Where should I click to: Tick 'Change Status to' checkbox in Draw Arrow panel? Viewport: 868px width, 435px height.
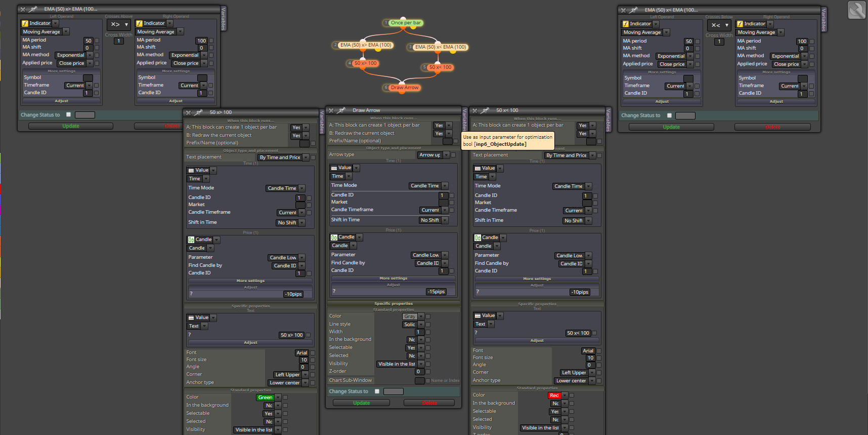coord(377,391)
